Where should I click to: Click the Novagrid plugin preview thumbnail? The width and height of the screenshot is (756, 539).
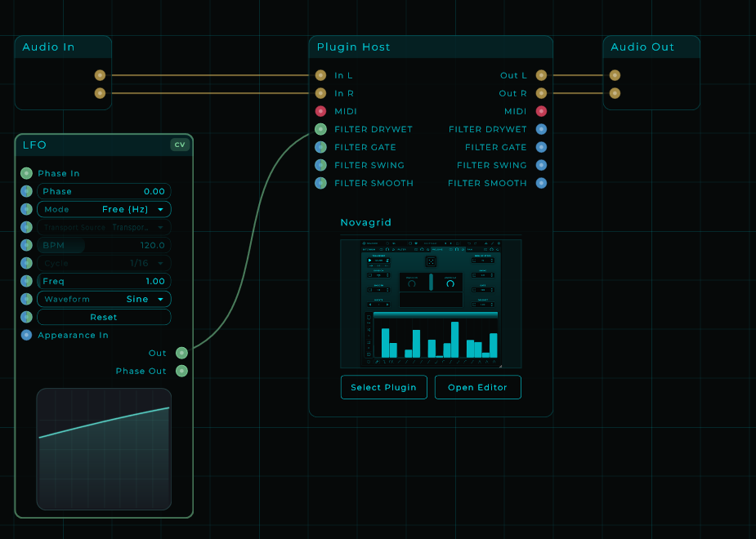(x=431, y=304)
